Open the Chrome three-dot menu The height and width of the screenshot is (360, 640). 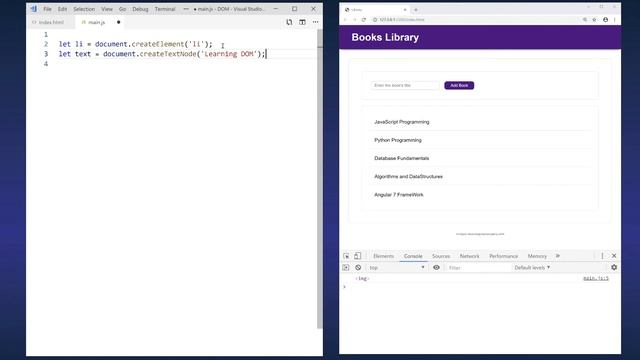(615, 20)
